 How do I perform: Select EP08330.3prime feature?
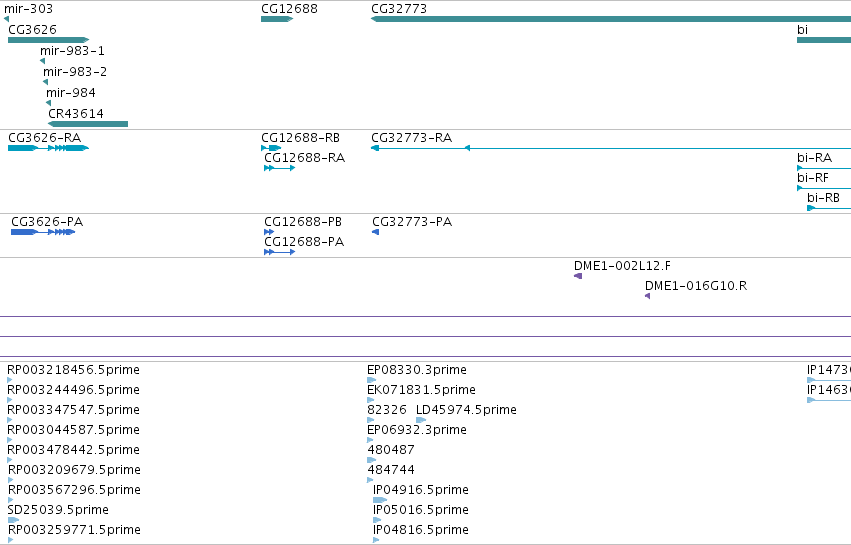pos(417,370)
